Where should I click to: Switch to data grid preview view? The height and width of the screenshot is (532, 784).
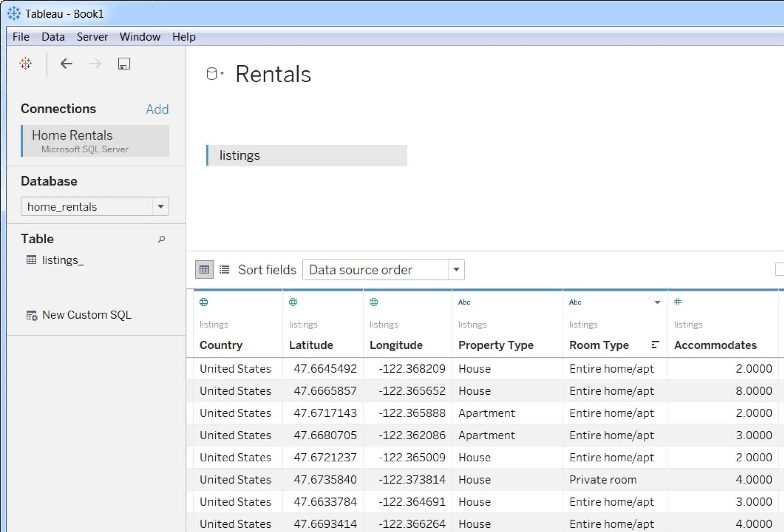point(204,269)
